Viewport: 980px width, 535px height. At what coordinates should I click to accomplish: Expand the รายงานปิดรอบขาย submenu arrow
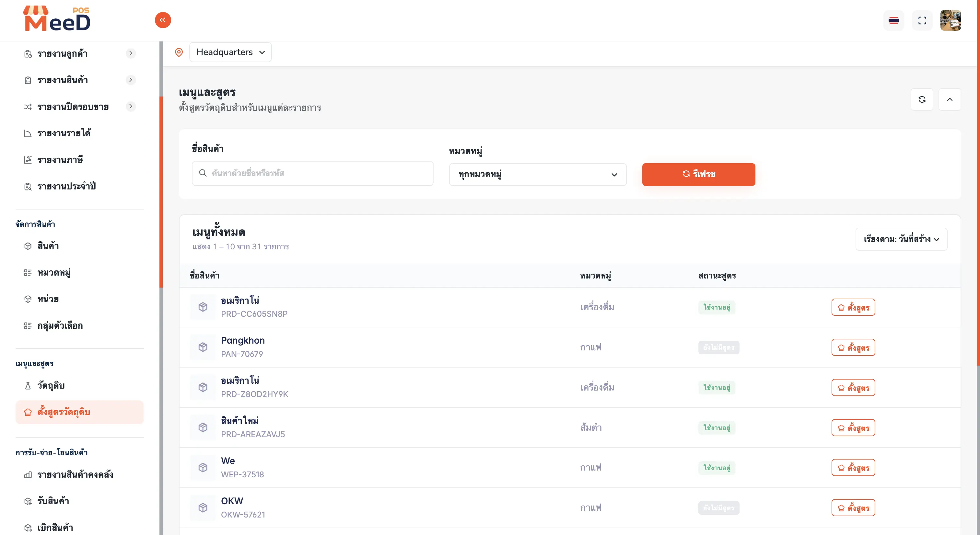(131, 107)
